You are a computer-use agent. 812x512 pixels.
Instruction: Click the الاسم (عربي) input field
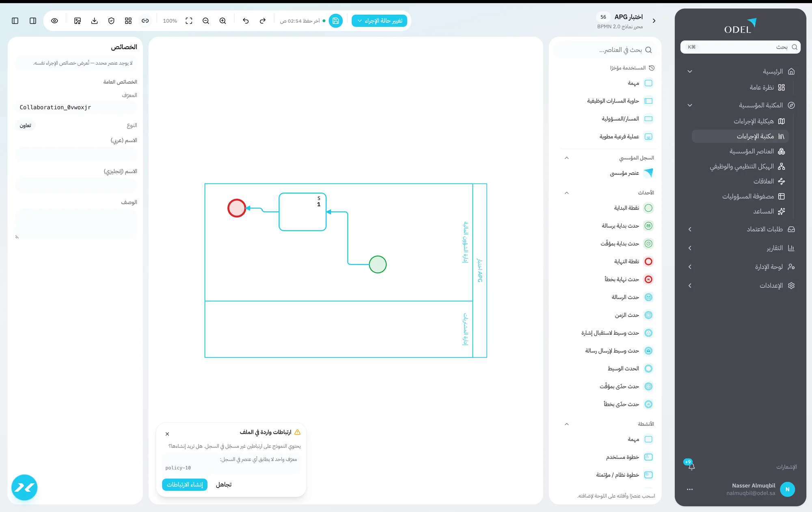pyautogui.click(x=76, y=154)
